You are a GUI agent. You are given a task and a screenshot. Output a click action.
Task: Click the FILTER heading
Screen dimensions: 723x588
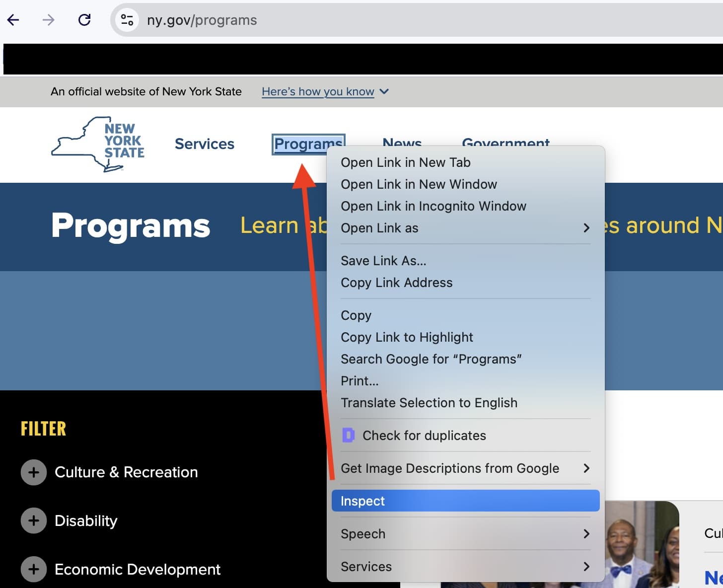click(x=43, y=429)
